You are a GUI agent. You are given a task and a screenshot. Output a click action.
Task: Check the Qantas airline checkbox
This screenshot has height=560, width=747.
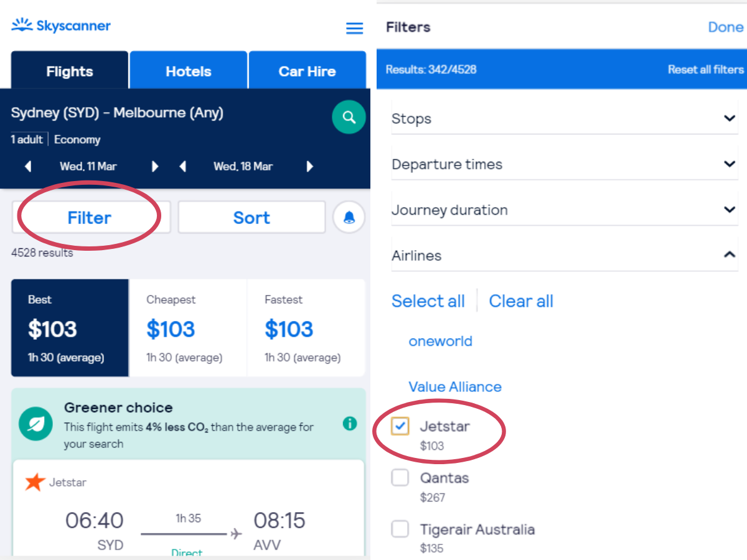pyautogui.click(x=400, y=478)
